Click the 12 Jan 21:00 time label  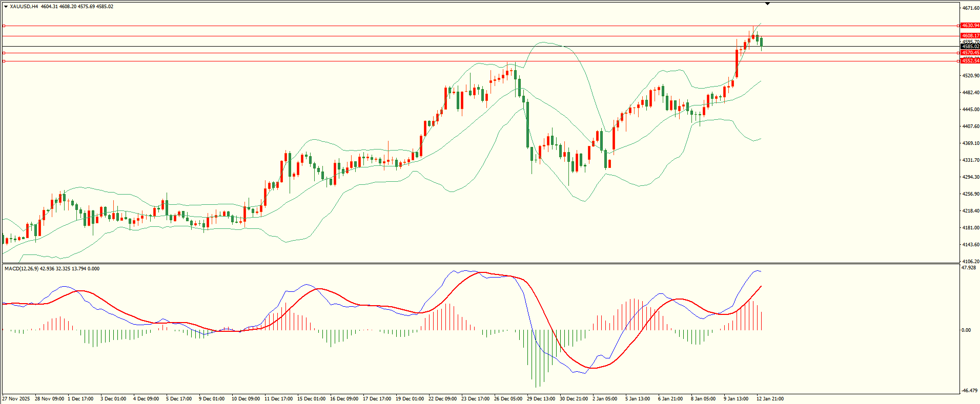click(x=770, y=399)
